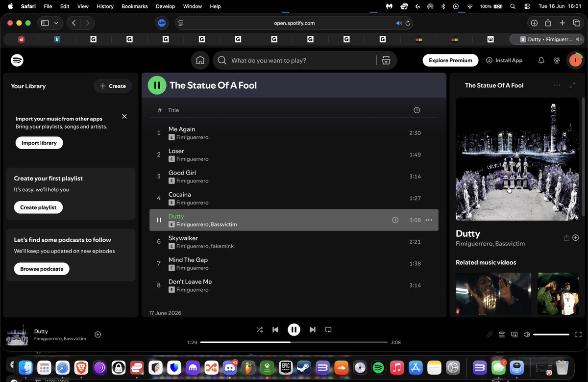Open the first related music video thumbnail
This screenshot has height=382, width=588.
493,294
